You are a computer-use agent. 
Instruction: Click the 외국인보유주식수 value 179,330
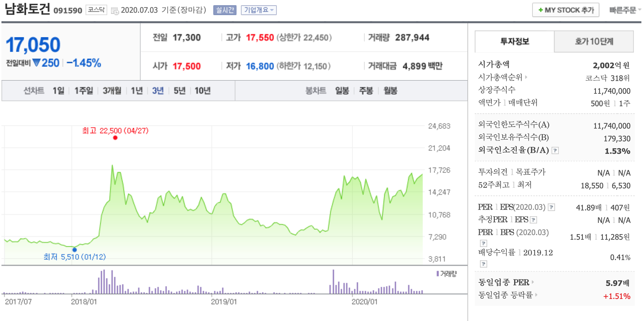coord(617,139)
